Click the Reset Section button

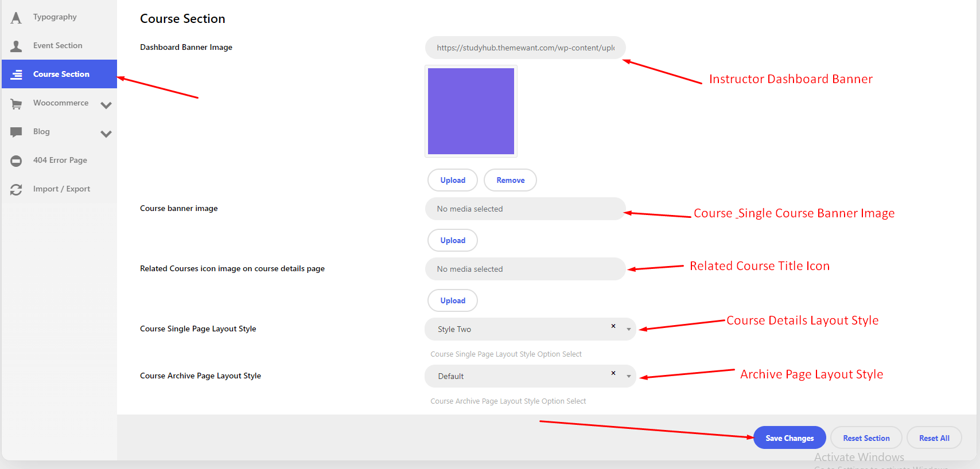[866, 438]
